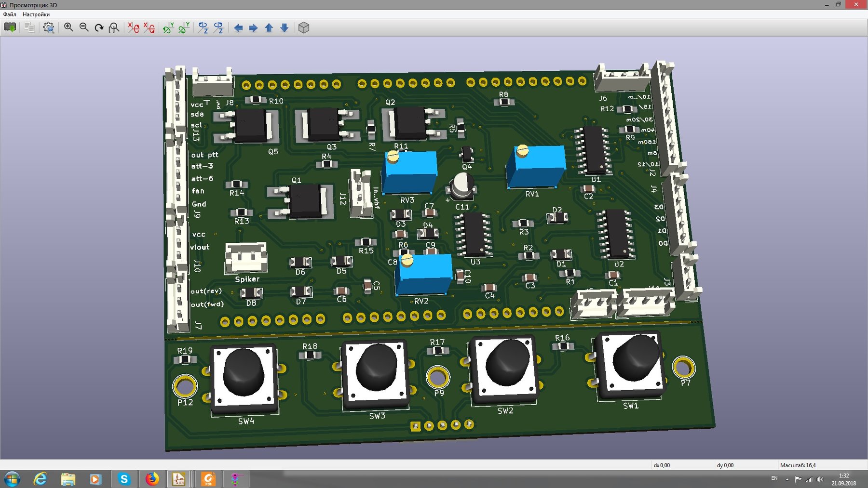Move the board left with blue arrow
868x488 pixels.
(x=238, y=28)
